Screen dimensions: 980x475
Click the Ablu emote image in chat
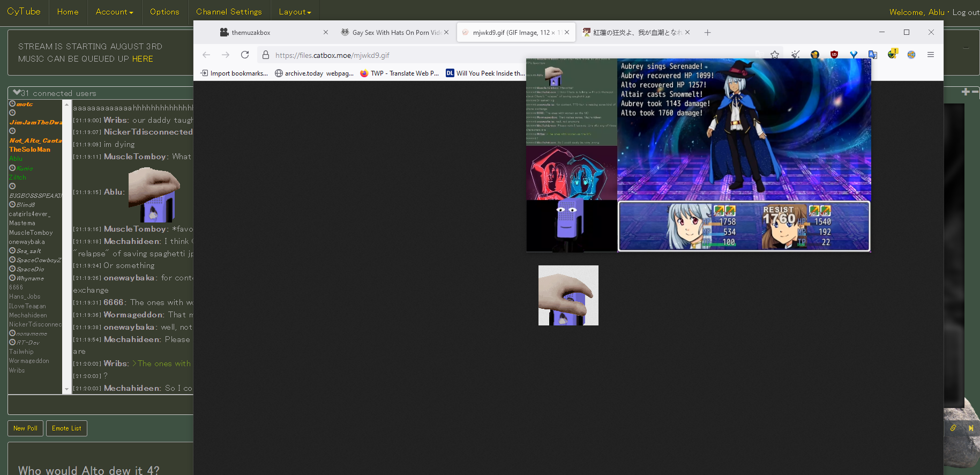tap(154, 195)
